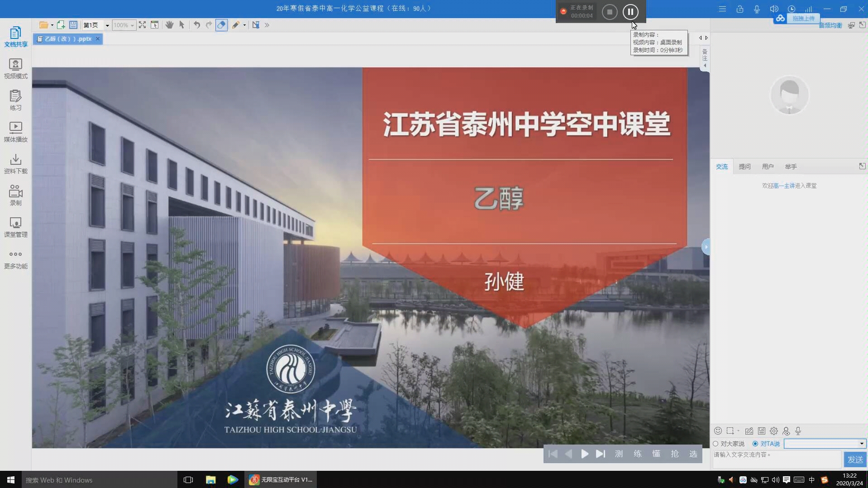Click the 抢 button on slide controls
Screen dimensions: 868x488
(675, 454)
